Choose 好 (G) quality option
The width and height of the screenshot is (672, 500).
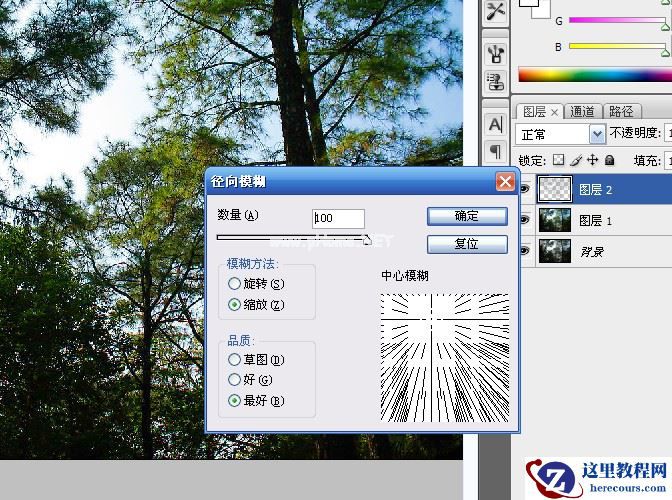234,380
